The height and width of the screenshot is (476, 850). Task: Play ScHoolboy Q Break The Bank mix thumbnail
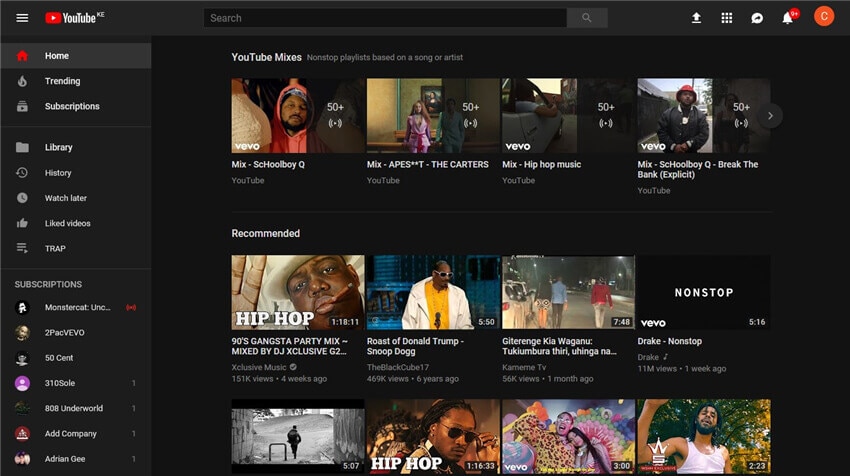click(x=704, y=115)
